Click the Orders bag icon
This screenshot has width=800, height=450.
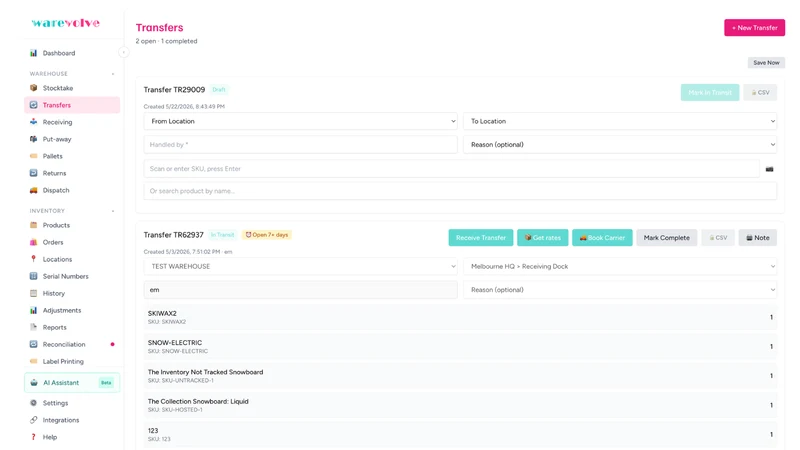pyautogui.click(x=33, y=242)
